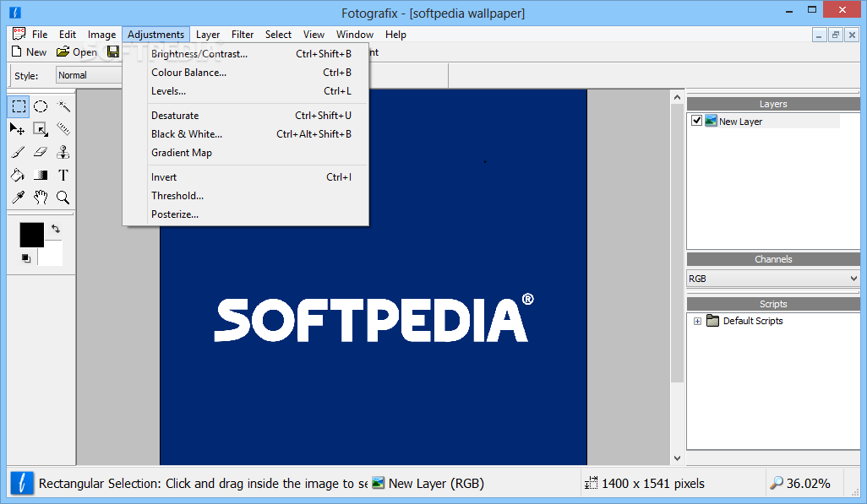Toggle New Layer visibility checkbox
Viewport: 867px width, 504px height.
(696, 121)
